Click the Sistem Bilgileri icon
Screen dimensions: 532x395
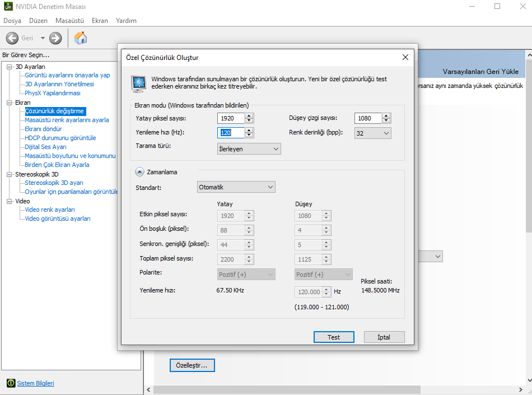click(11, 383)
